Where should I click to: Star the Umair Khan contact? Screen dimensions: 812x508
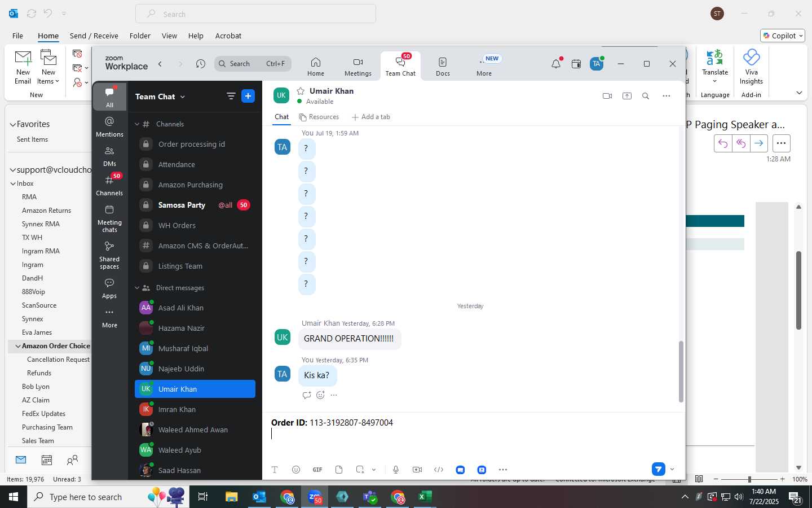301,91
